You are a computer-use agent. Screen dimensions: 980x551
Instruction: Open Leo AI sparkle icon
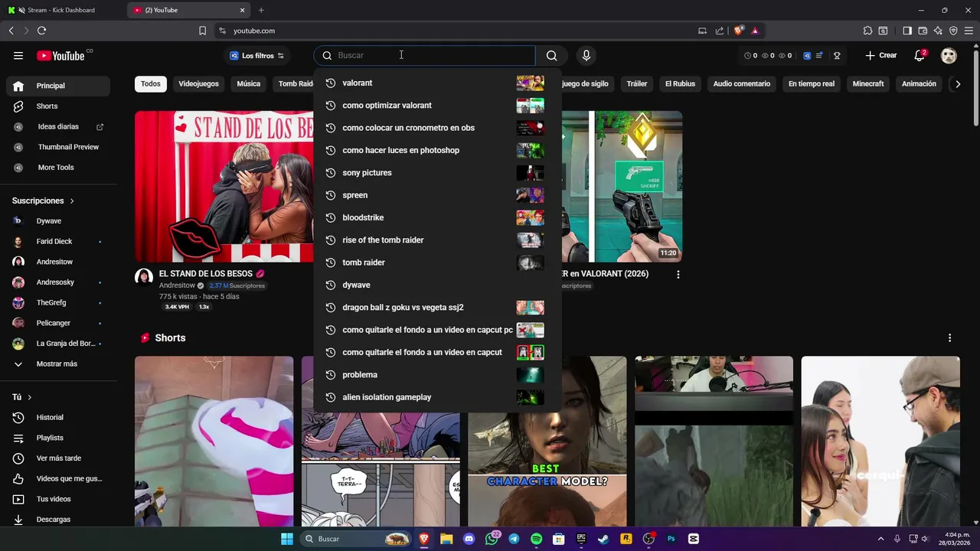938,31
